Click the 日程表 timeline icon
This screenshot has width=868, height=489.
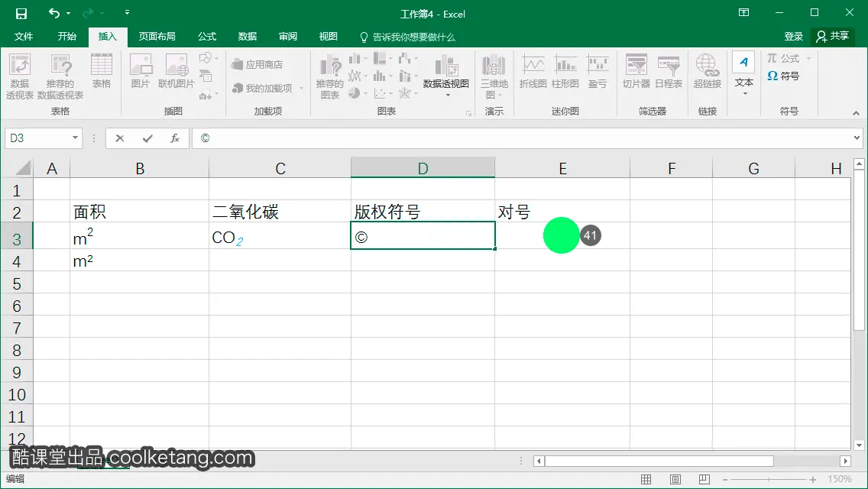point(669,71)
